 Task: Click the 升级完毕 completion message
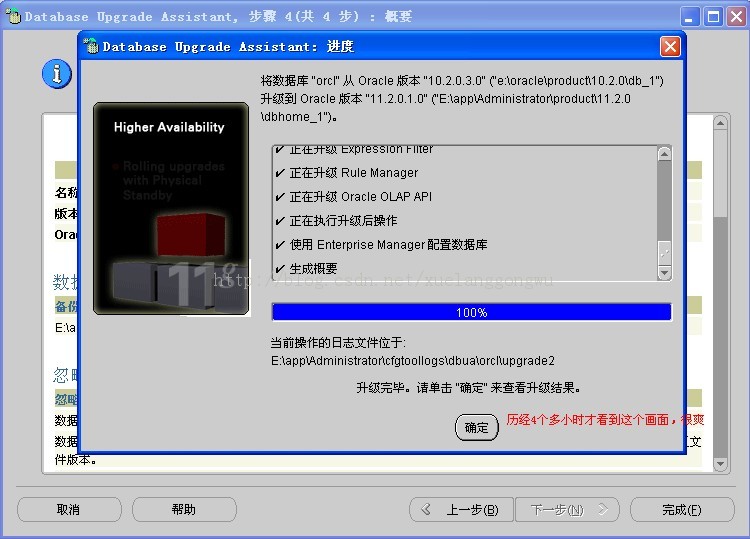[x=468, y=387]
